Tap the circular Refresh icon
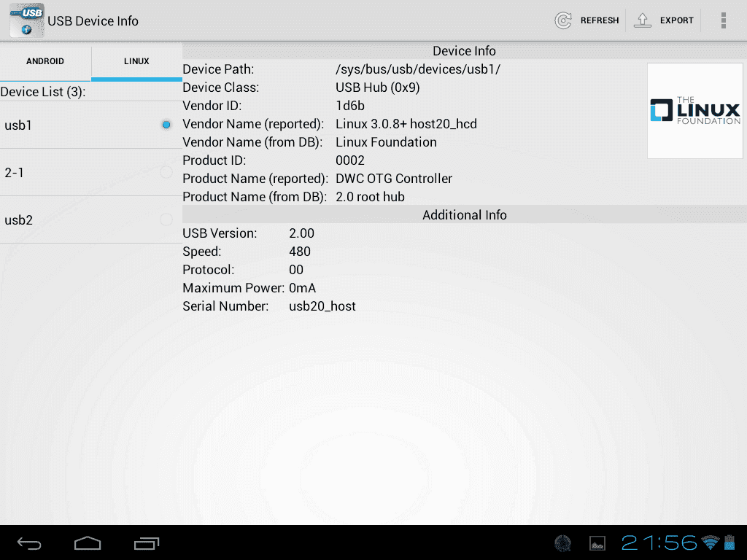The width and height of the screenshot is (747, 560). tap(563, 20)
